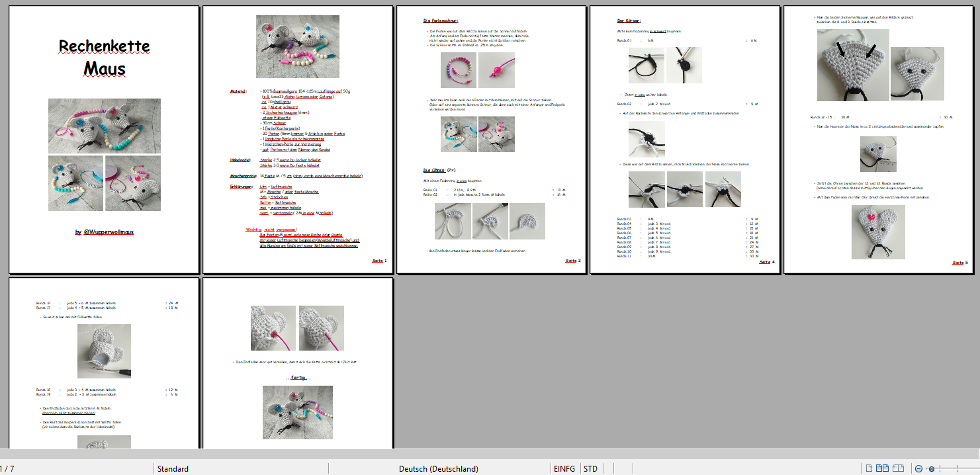Image resolution: width=980 pixels, height=475 pixels.
Task: Click the 'Rechenkette Maus' title text
Action: point(104,57)
